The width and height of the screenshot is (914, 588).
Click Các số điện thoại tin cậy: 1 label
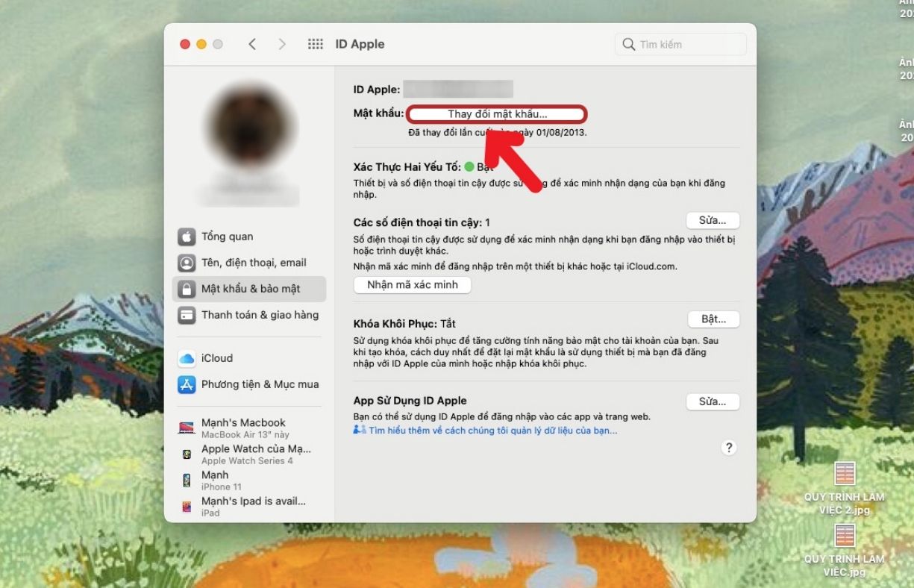(422, 222)
